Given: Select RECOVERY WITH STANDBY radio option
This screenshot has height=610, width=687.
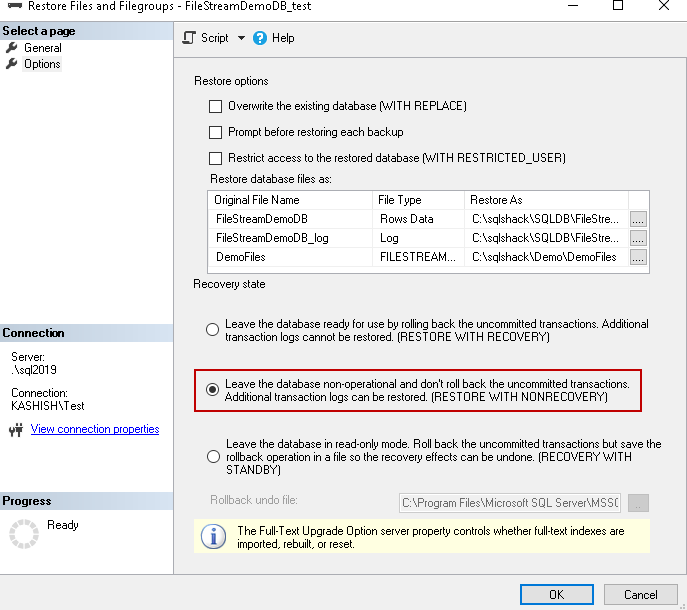Looking at the screenshot, I should (212, 457).
